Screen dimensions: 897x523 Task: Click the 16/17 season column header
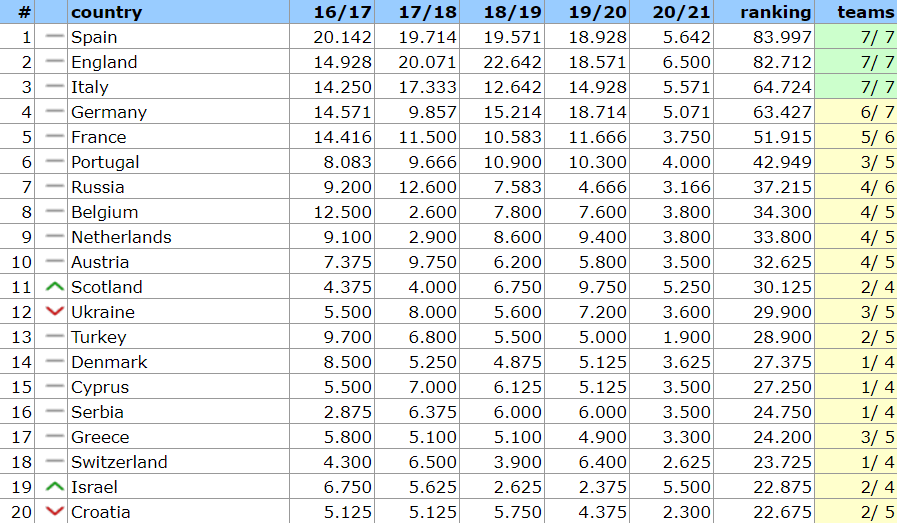342,12
